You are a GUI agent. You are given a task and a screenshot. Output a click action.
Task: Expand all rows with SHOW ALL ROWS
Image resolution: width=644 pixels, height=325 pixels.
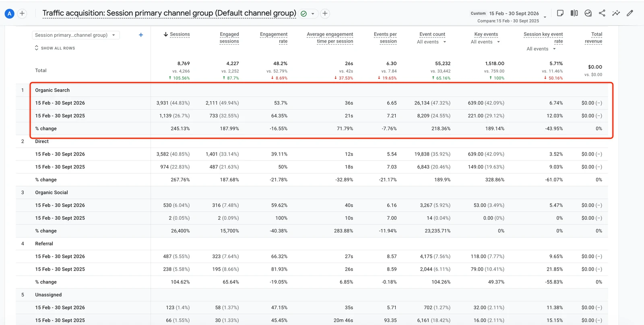[55, 48]
